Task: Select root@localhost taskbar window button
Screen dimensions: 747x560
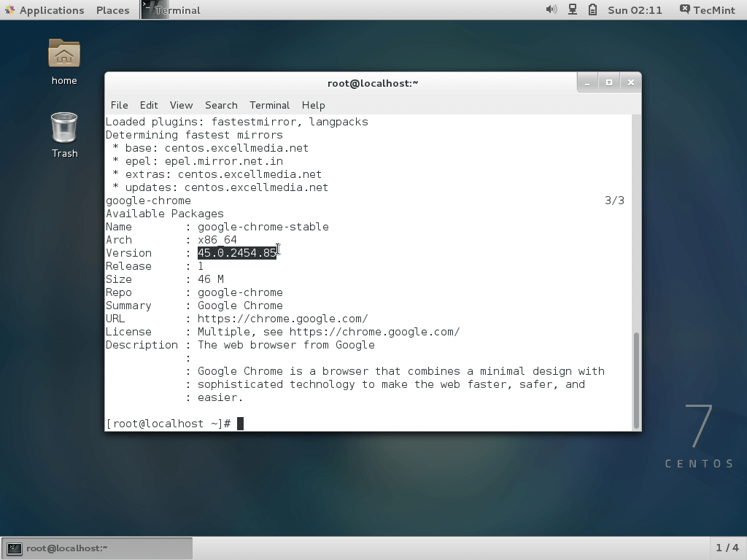Action: tap(98, 548)
